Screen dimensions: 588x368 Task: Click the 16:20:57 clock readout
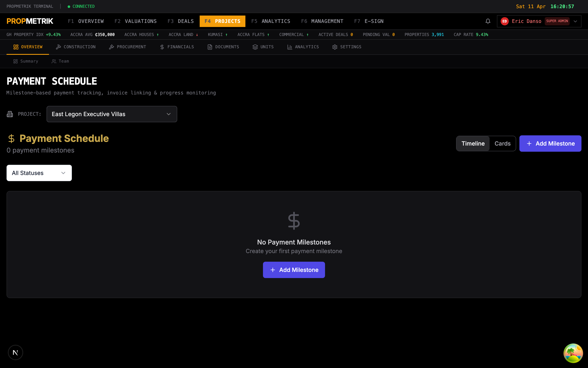point(562,7)
